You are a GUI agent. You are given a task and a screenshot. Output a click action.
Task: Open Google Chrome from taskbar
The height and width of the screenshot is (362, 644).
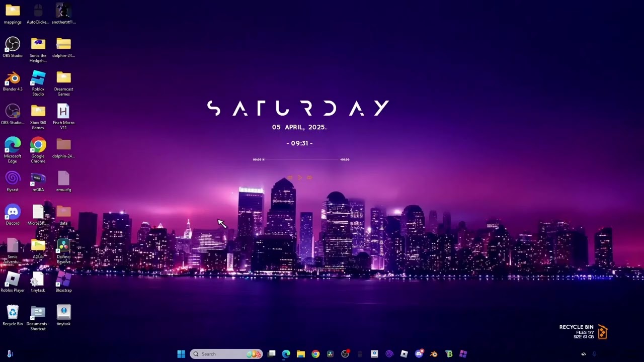315,354
